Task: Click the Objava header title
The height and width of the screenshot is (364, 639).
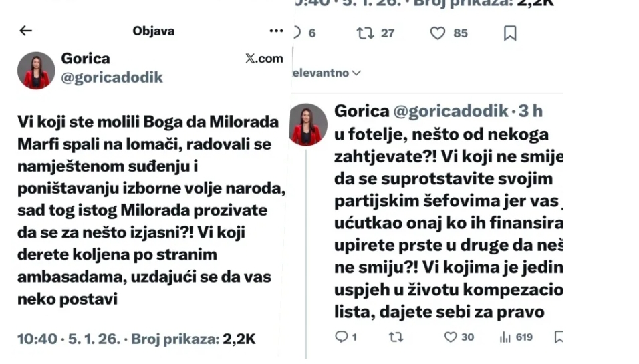Action: pyautogui.click(x=153, y=31)
